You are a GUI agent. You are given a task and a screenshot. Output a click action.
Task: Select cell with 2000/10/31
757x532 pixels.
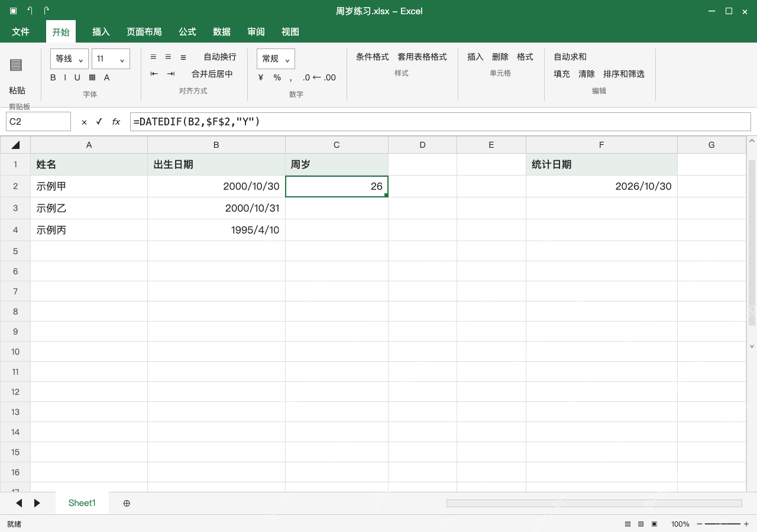click(x=216, y=208)
